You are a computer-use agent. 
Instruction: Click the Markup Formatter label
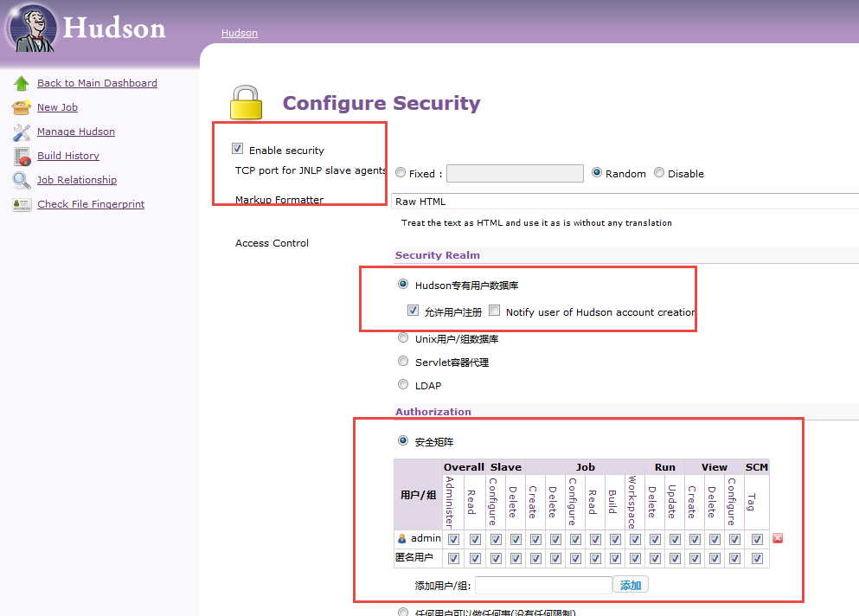279,200
